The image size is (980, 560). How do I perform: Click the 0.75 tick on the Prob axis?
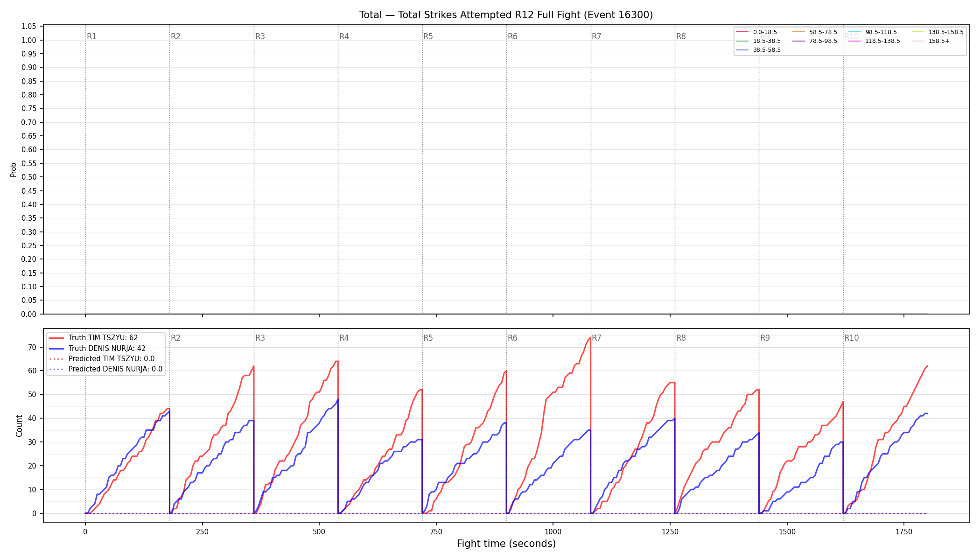tap(29, 109)
